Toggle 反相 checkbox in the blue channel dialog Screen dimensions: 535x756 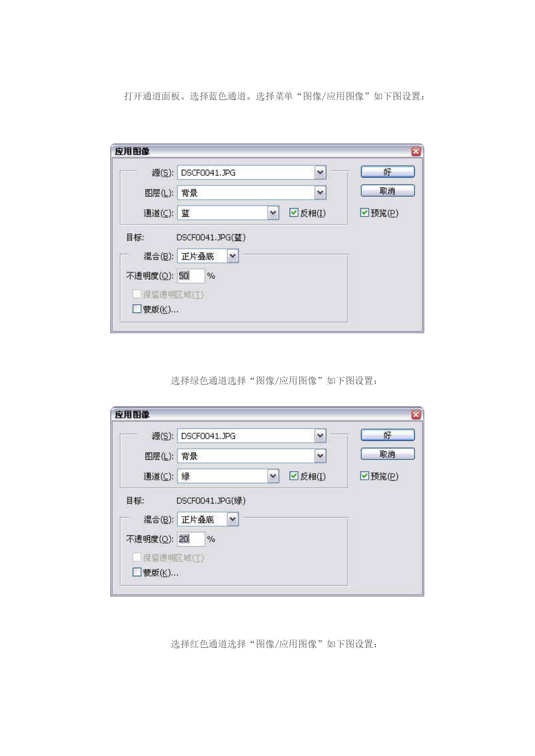coord(294,212)
